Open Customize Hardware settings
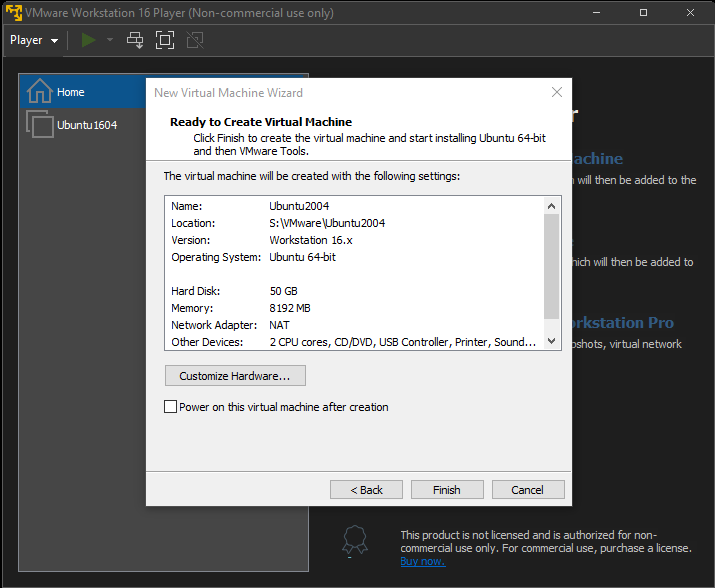 pos(235,376)
